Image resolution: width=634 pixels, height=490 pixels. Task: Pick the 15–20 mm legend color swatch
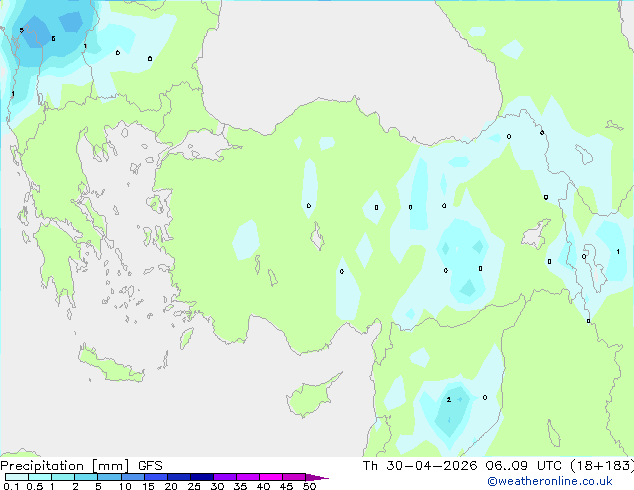[x=156, y=477]
